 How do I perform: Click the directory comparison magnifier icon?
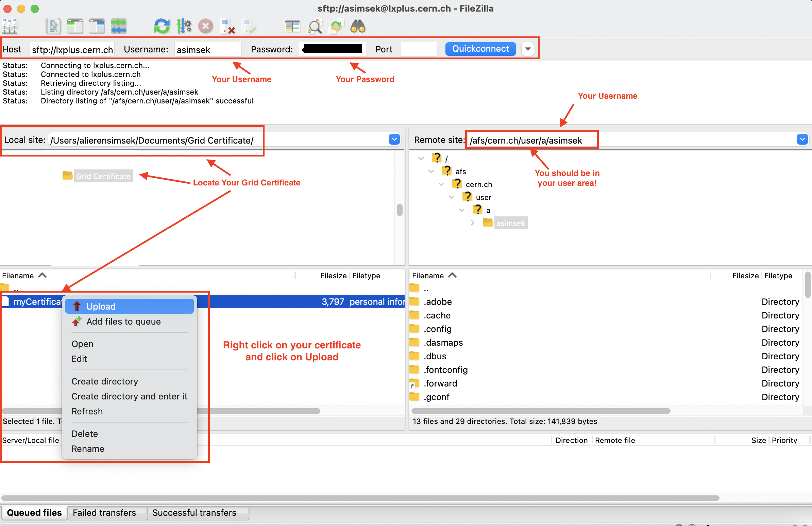(314, 26)
